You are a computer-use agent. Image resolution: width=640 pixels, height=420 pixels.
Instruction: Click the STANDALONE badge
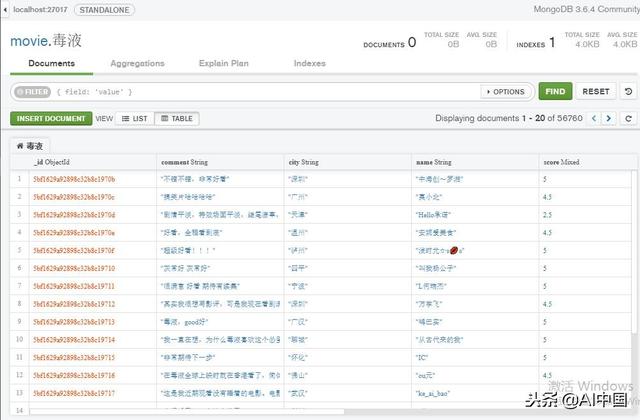tap(104, 10)
